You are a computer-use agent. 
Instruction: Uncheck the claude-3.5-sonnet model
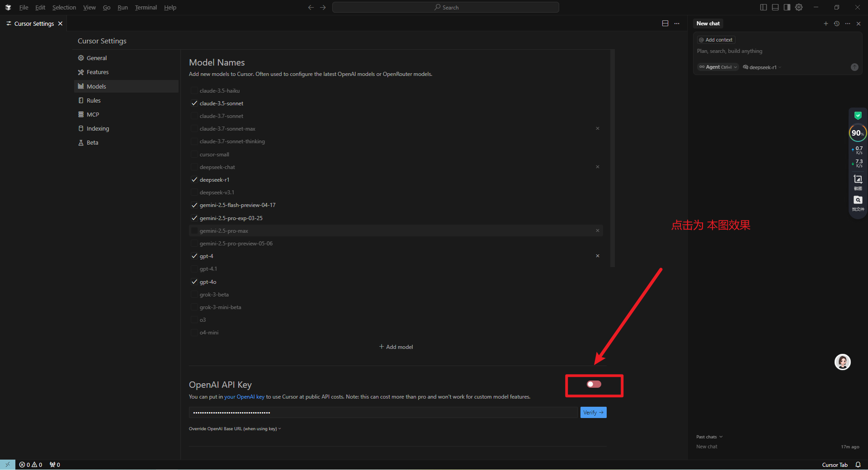click(194, 103)
